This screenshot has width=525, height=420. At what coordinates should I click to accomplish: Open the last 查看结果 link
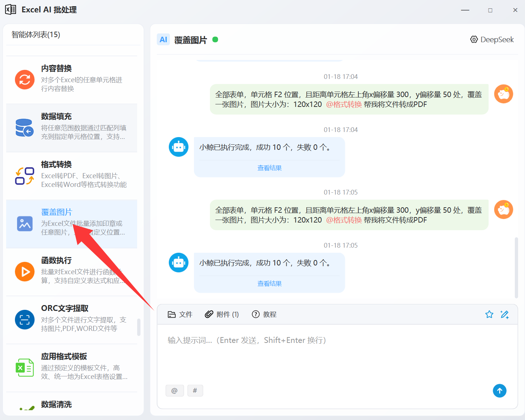click(x=269, y=284)
